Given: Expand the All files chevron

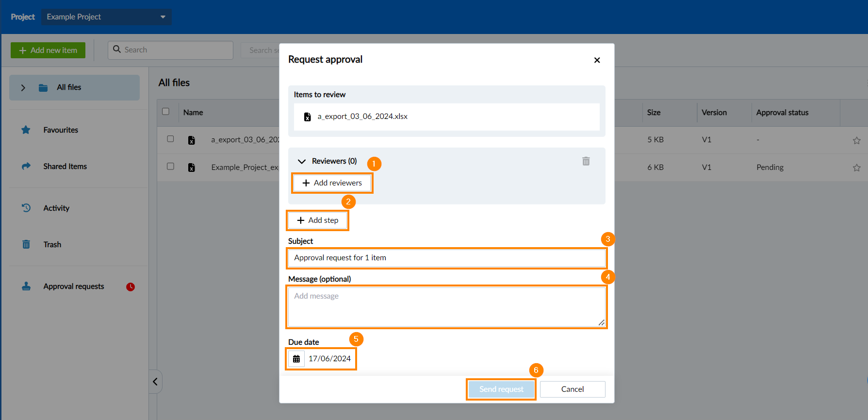Looking at the screenshot, I should (23, 88).
